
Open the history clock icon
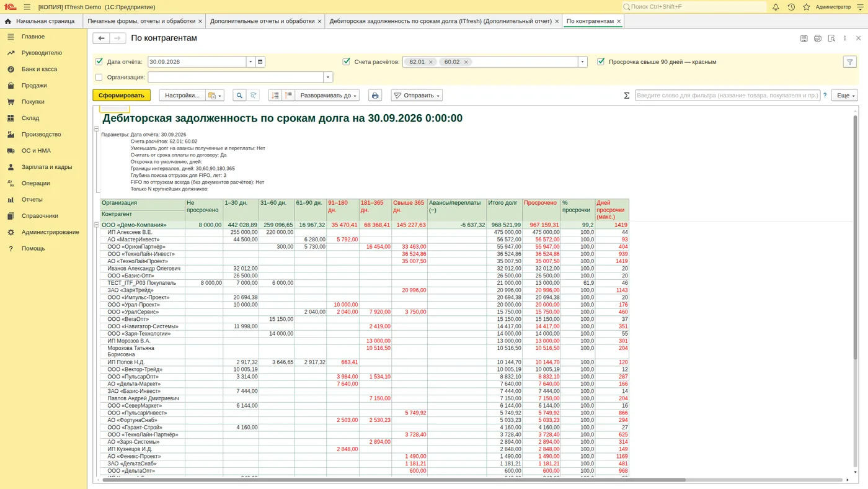pos(791,7)
